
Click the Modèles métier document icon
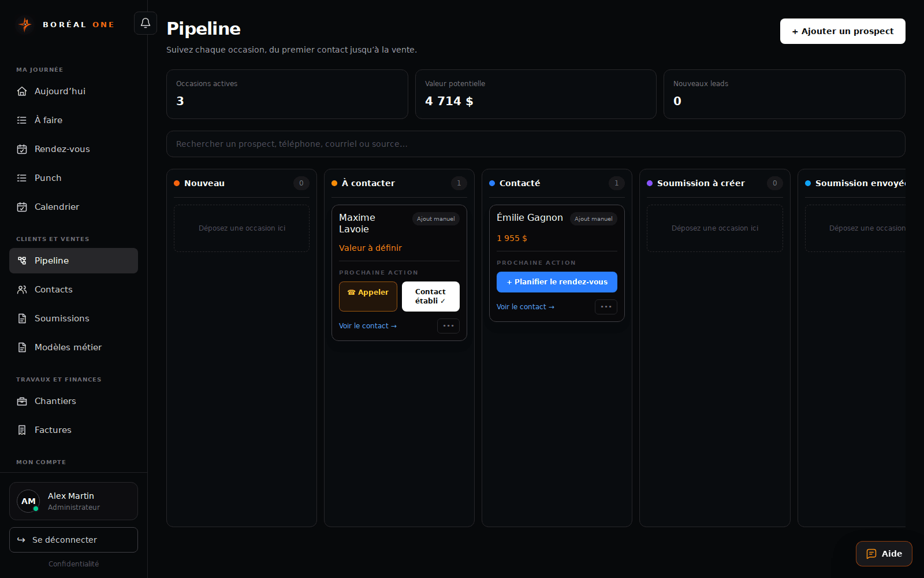click(x=22, y=347)
